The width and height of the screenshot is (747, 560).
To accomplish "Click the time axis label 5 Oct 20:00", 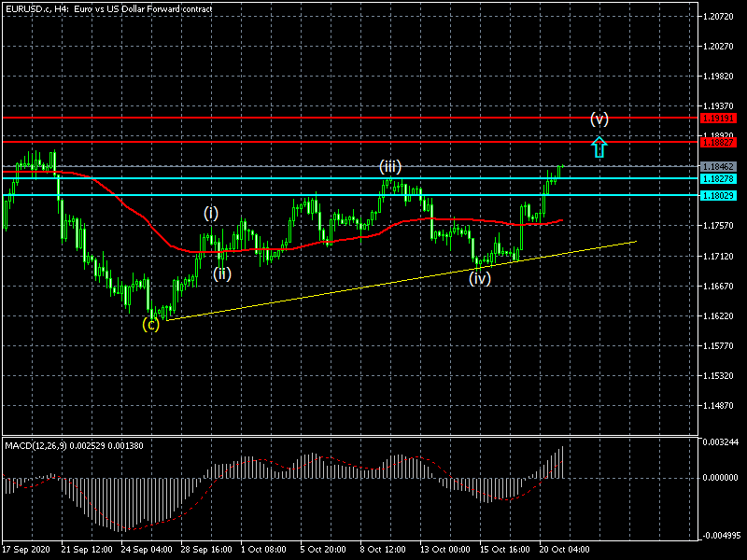I will coord(323,550).
